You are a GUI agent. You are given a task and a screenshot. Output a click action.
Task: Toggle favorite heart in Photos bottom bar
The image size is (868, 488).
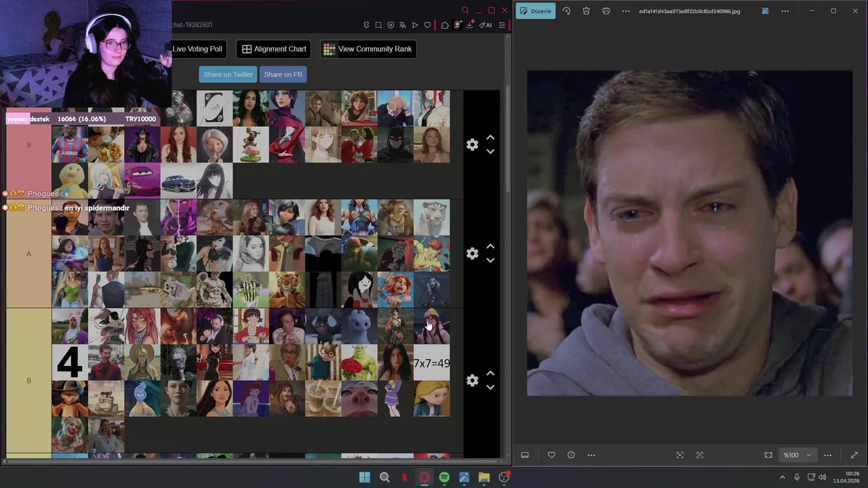tap(551, 455)
